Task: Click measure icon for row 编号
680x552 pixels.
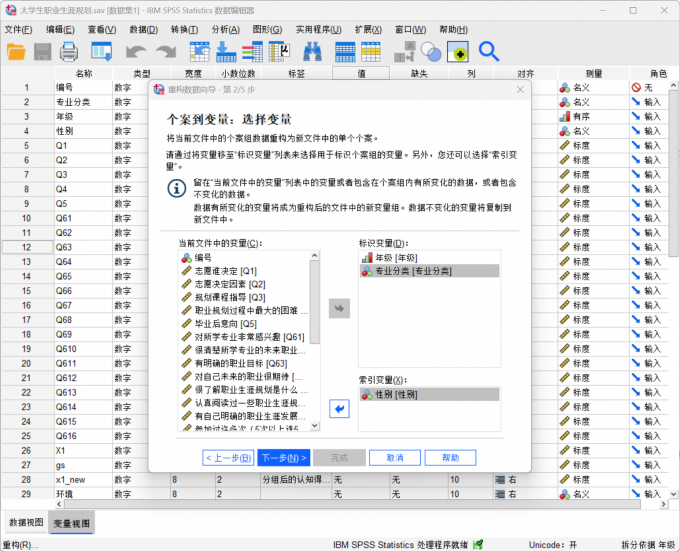Action: pos(565,88)
